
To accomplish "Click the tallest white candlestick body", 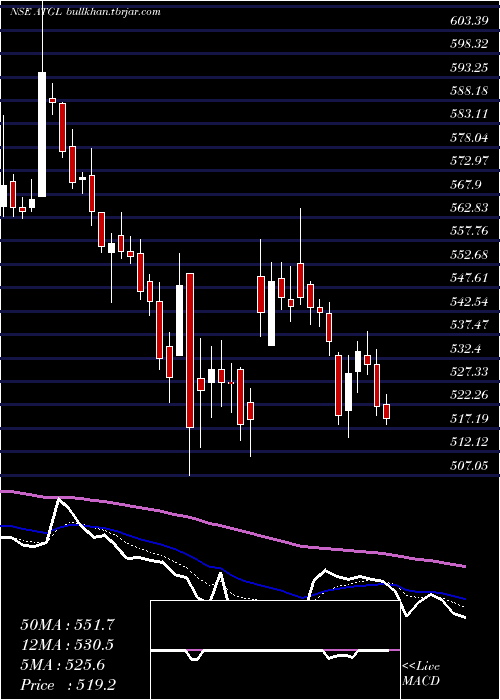I will click(42, 134).
